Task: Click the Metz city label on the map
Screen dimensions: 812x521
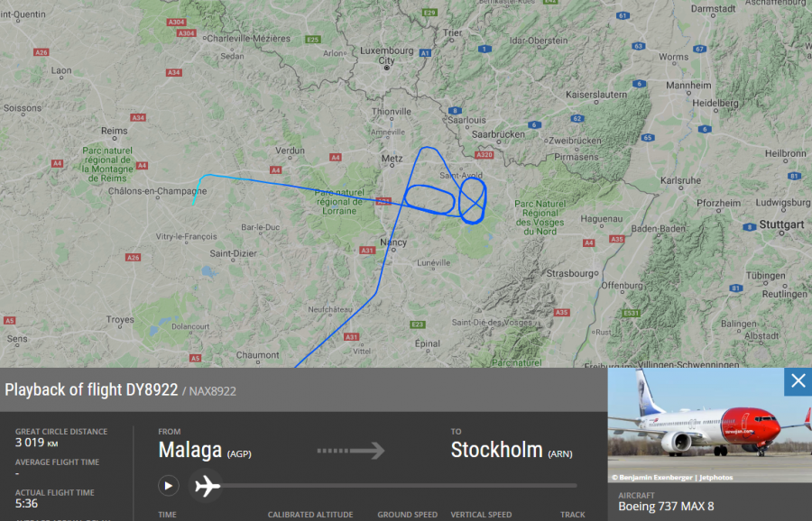Action: pos(392,159)
